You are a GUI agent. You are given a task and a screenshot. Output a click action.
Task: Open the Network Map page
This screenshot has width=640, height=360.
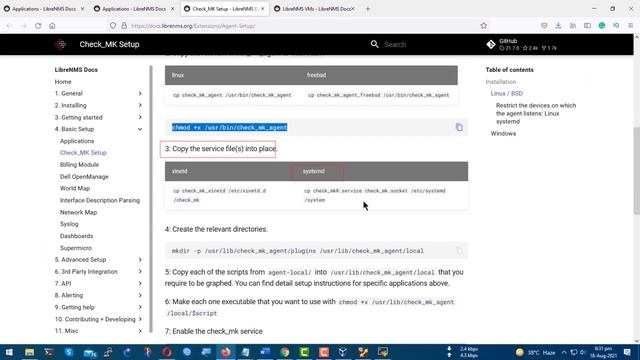(x=78, y=212)
